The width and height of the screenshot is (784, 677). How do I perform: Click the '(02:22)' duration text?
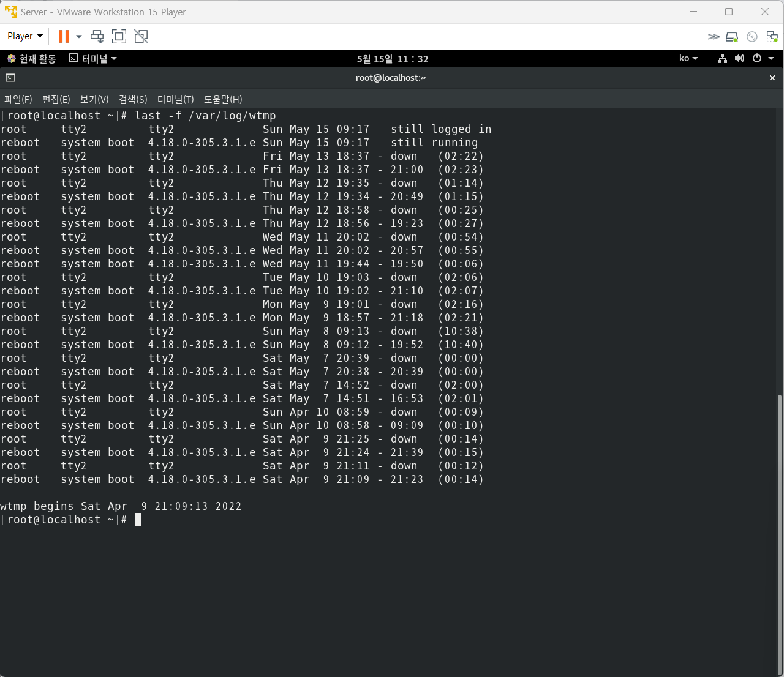(461, 156)
